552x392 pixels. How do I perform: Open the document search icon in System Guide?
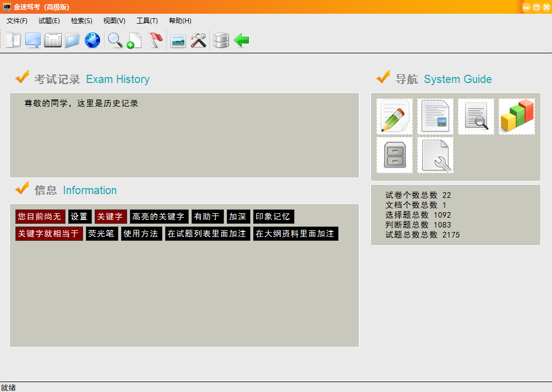tap(476, 117)
